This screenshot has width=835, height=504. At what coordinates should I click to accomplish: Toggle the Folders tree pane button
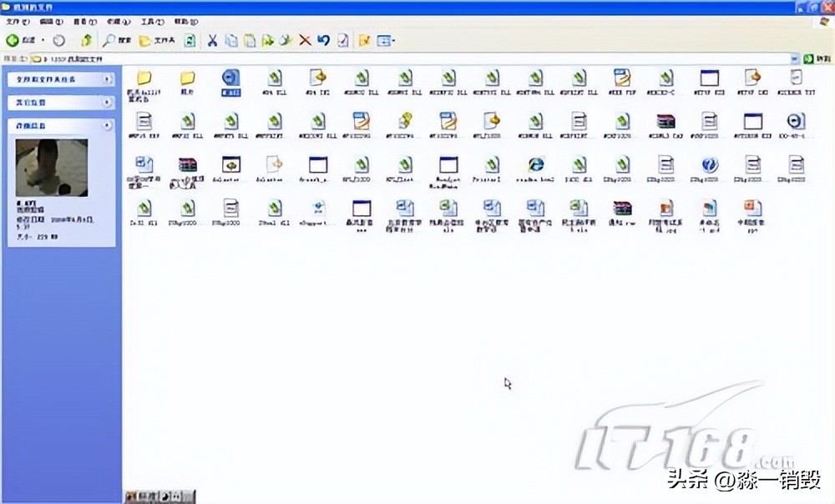point(157,40)
